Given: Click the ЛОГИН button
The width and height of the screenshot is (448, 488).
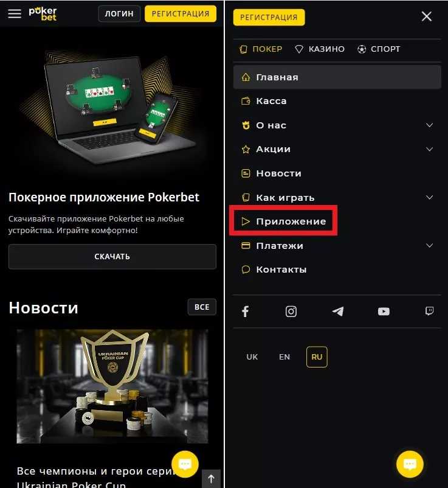Looking at the screenshot, I should coord(119,14).
